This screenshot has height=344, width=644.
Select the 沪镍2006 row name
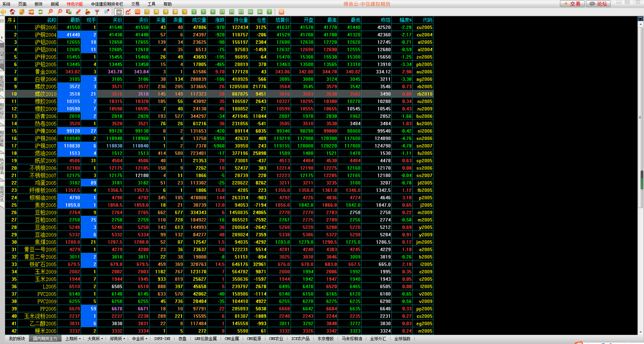tap(46, 131)
